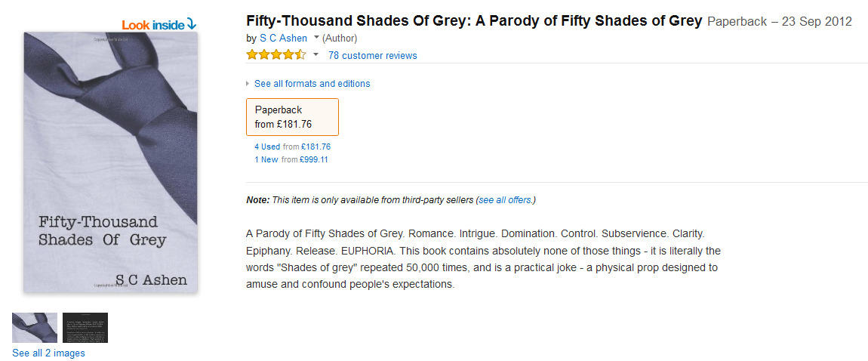Screen dimensions: 868x361
Task: Follow the see all offers link
Action: [x=505, y=200]
